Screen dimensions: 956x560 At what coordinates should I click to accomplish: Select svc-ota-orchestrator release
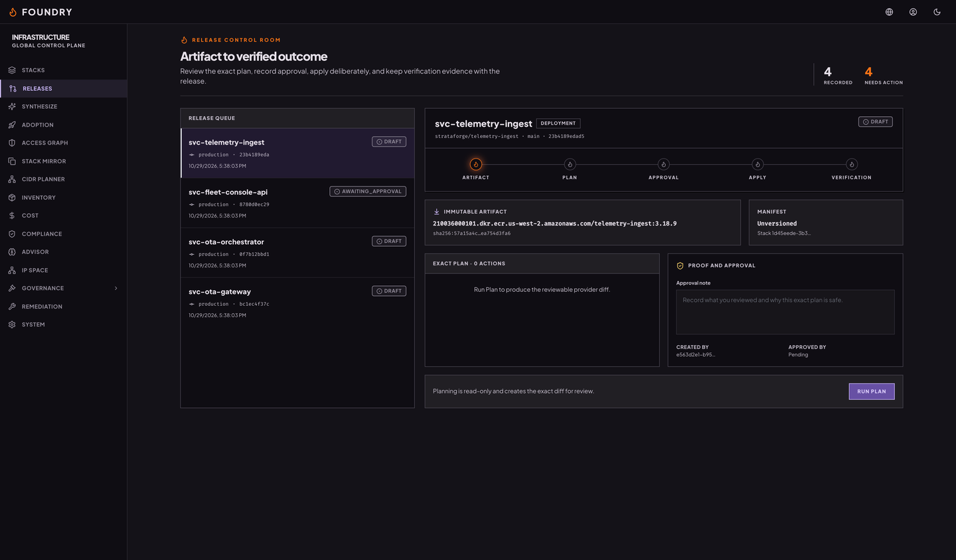coord(297,253)
